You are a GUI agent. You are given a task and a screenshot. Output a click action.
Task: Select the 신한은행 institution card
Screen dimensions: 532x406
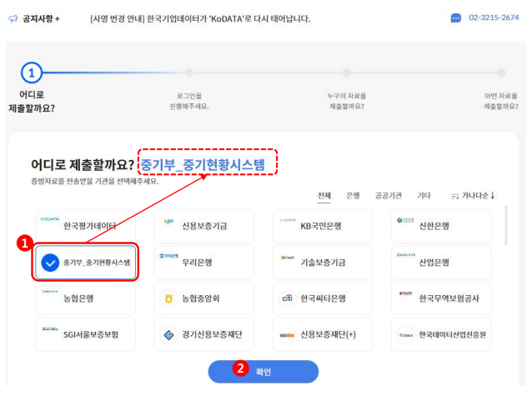click(x=441, y=226)
